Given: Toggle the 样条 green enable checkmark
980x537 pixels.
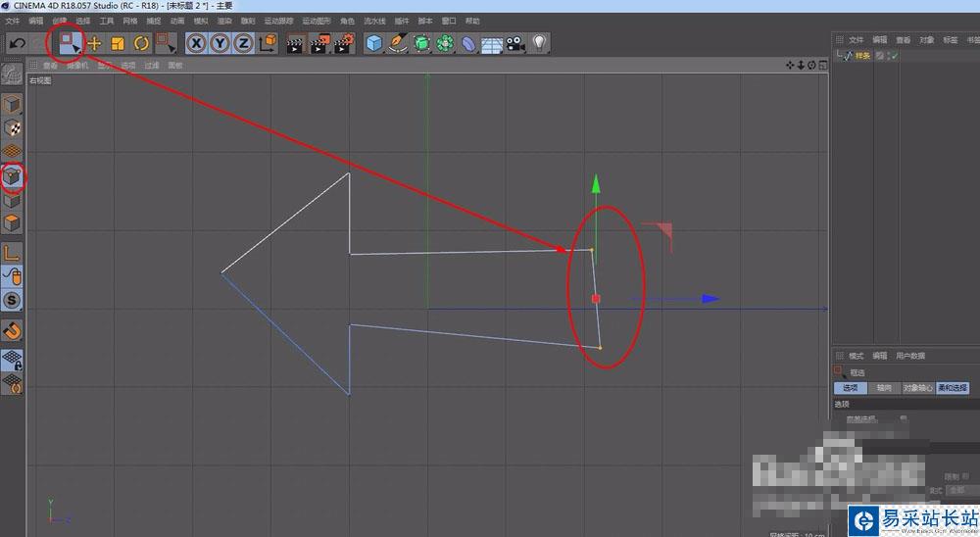Looking at the screenshot, I should tap(895, 56).
